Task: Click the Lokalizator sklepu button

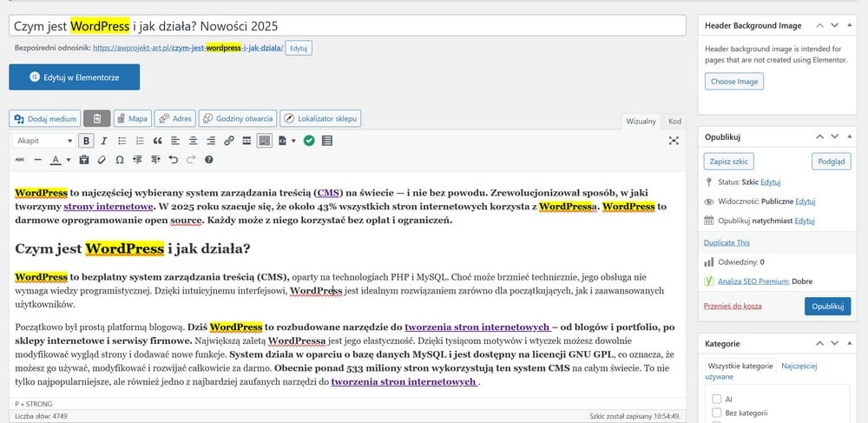Action: [320, 118]
